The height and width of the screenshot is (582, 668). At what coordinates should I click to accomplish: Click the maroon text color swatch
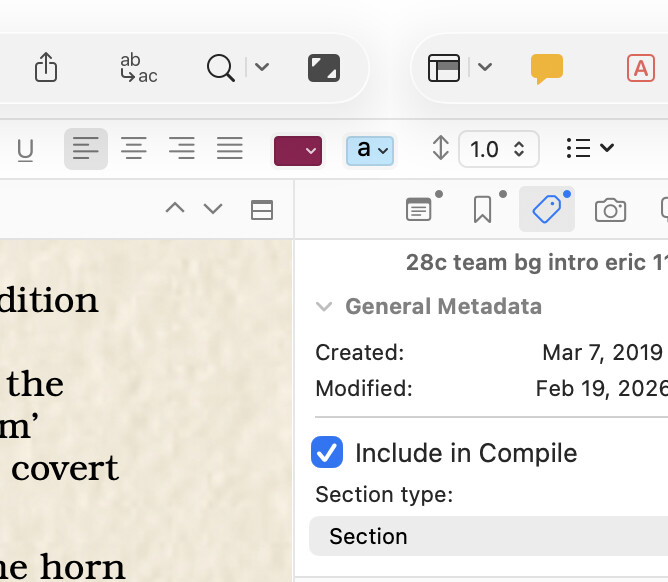point(297,150)
